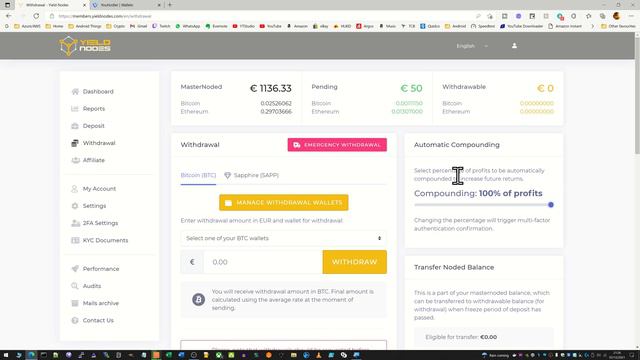Click the browser address bar
640x360 pixels.
(261, 16)
